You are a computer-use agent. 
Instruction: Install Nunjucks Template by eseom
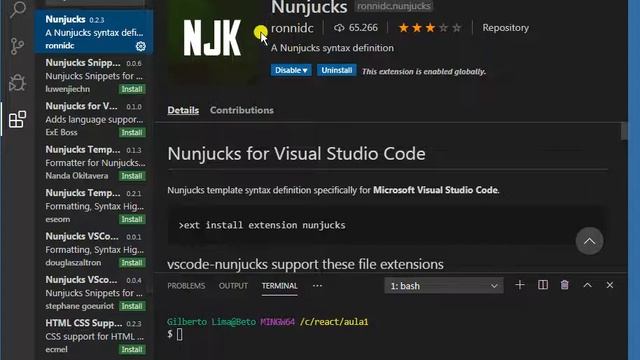(132, 219)
